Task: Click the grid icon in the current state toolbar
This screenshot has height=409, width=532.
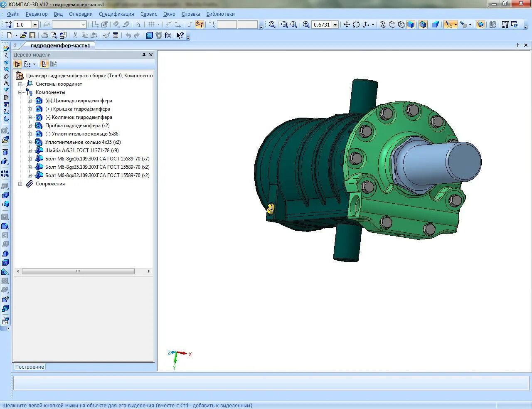Action: click(152, 25)
